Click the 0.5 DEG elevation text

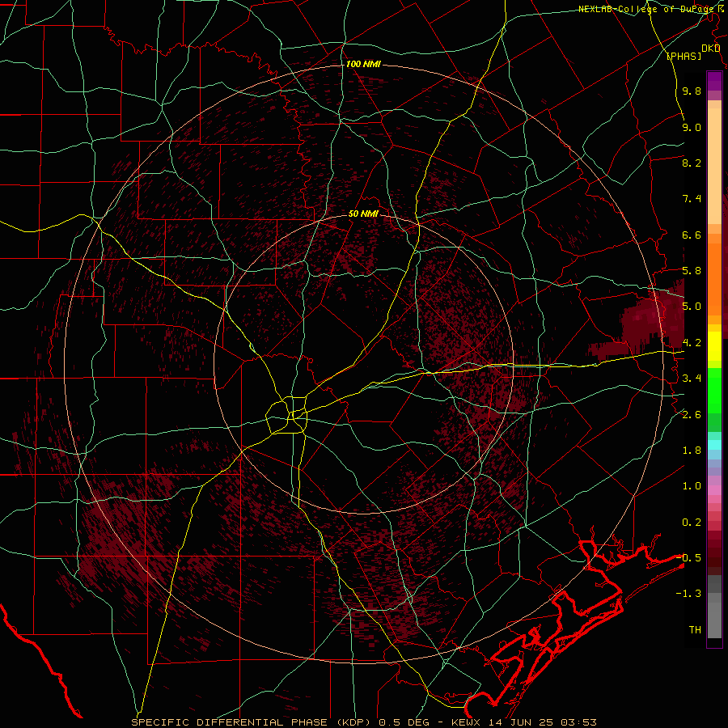(x=405, y=722)
